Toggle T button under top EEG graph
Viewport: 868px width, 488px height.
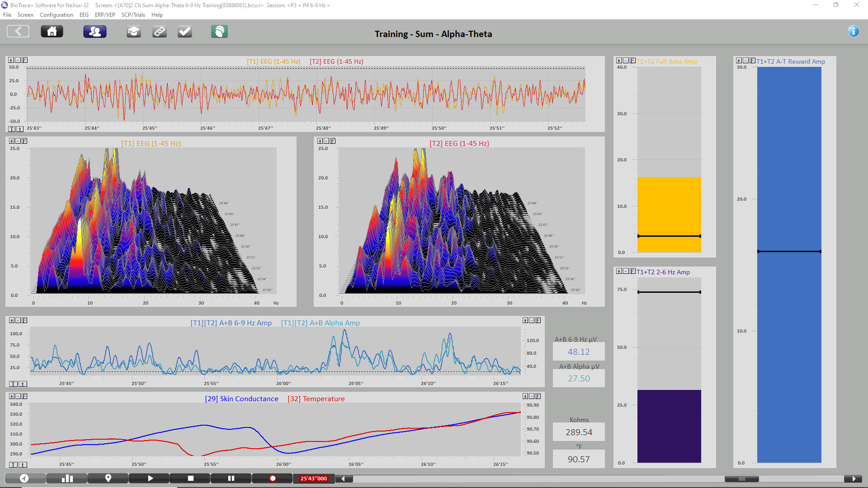12,129
